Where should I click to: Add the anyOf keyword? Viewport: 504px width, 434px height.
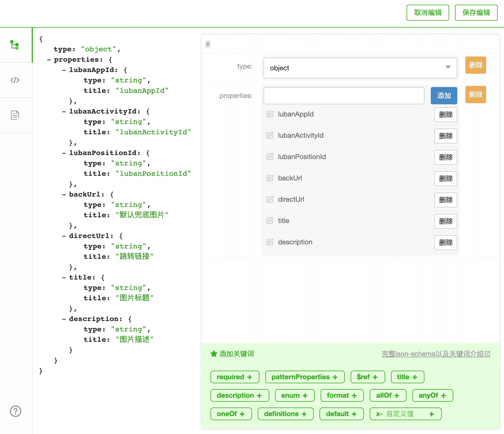pyautogui.click(x=433, y=395)
